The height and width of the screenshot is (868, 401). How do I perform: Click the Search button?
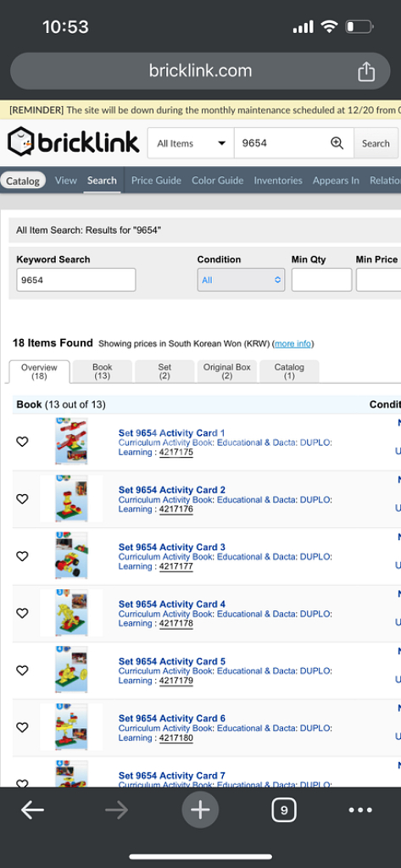click(376, 142)
